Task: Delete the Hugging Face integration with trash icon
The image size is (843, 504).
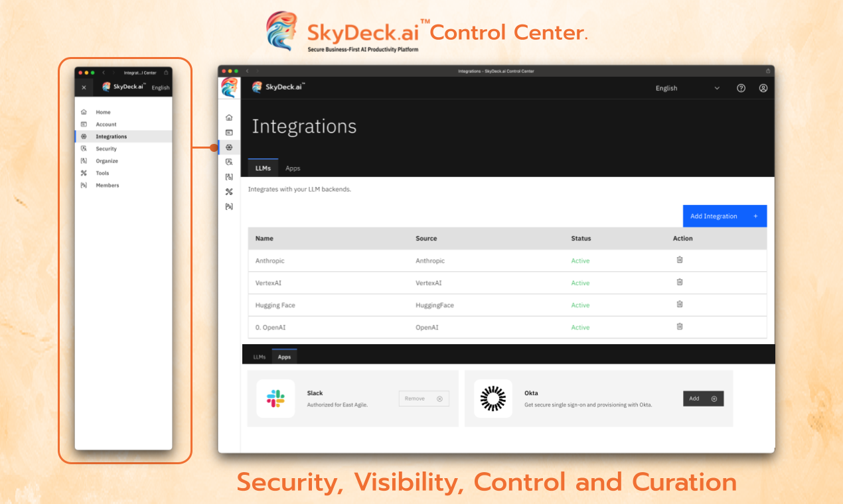Action: coord(680,304)
